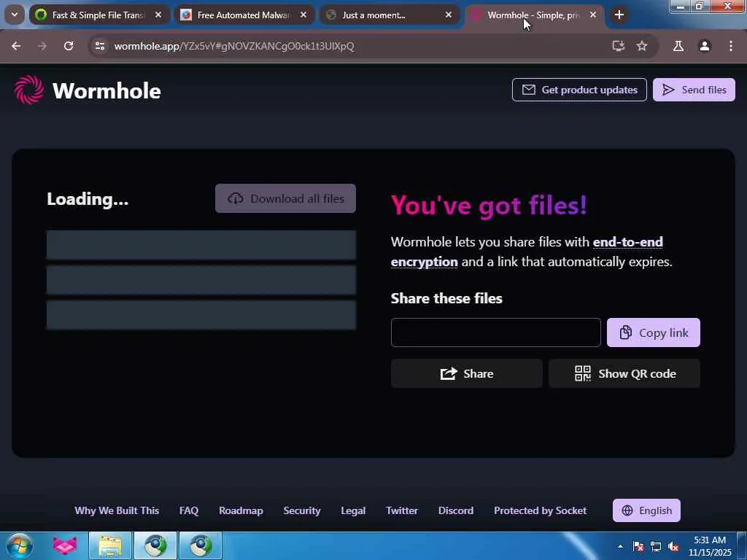Switch to Just a moment tab
This screenshot has height=560, width=747.
pyautogui.click(x=389, y=15)
